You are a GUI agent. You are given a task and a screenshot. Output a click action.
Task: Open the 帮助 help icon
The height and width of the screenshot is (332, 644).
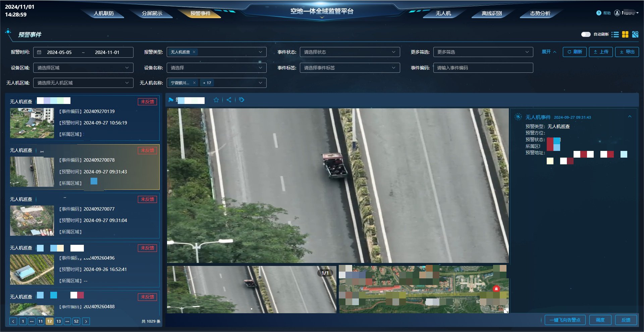(599, 13)
